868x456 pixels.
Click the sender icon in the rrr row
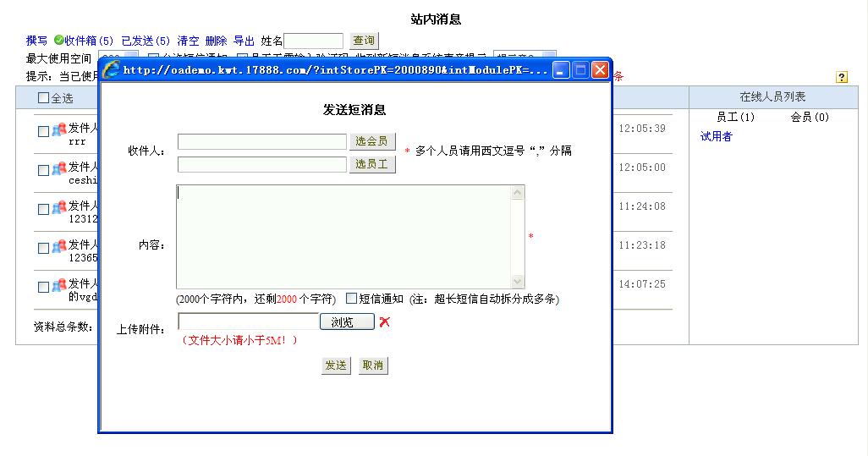(x=59, y=129)
